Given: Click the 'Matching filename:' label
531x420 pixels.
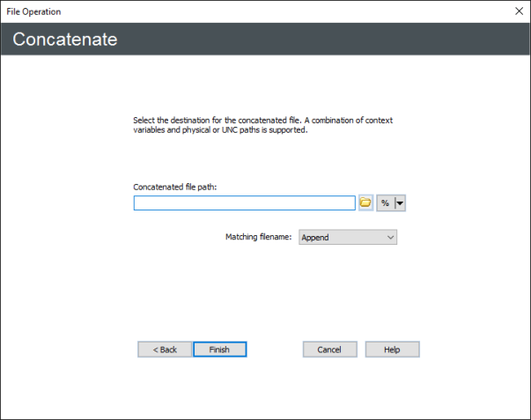Looking at the screenshot, I should (x=258, y=237).
